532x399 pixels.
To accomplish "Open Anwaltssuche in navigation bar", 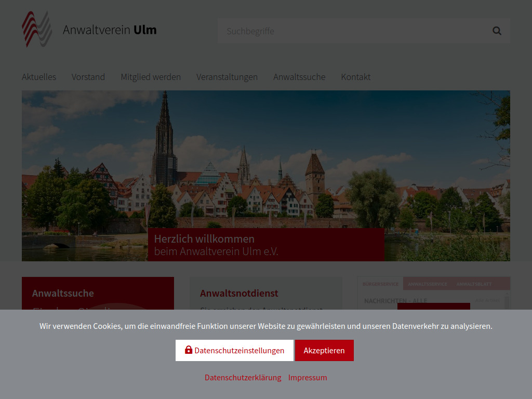I will [299, 77].
